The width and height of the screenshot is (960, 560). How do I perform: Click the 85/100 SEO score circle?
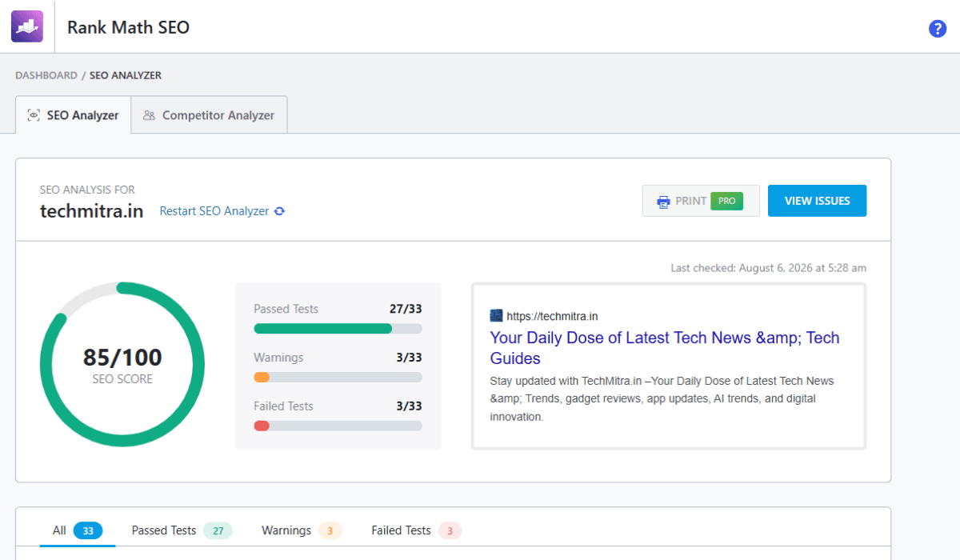(x=122, y=365)
